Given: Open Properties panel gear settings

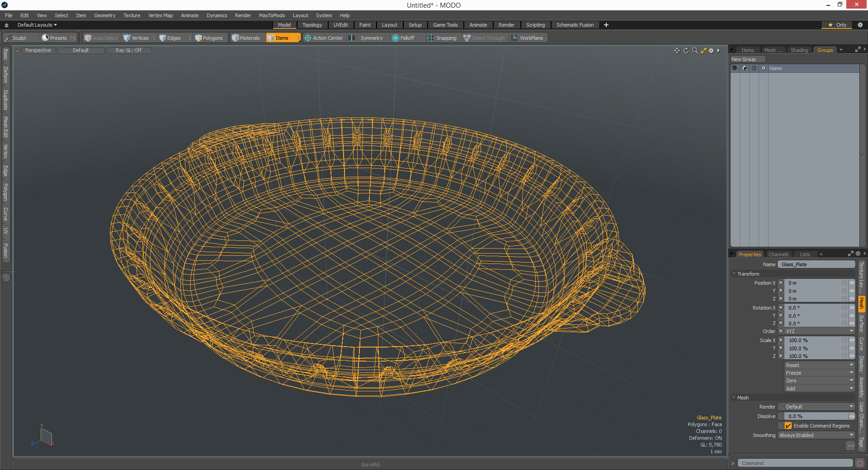Looking at the screenshot, I should [x=858, y=254].
